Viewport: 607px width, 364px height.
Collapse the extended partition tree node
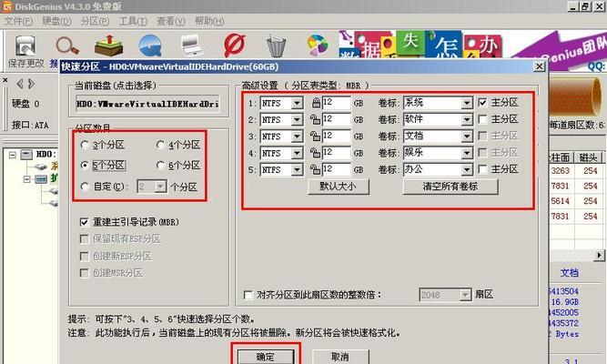(x=26, y=179)
